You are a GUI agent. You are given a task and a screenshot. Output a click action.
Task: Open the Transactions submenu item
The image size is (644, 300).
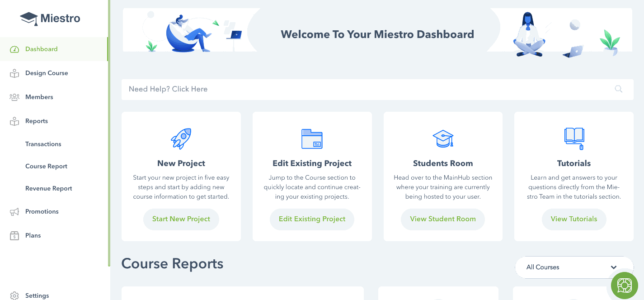(x=43, y=144)
